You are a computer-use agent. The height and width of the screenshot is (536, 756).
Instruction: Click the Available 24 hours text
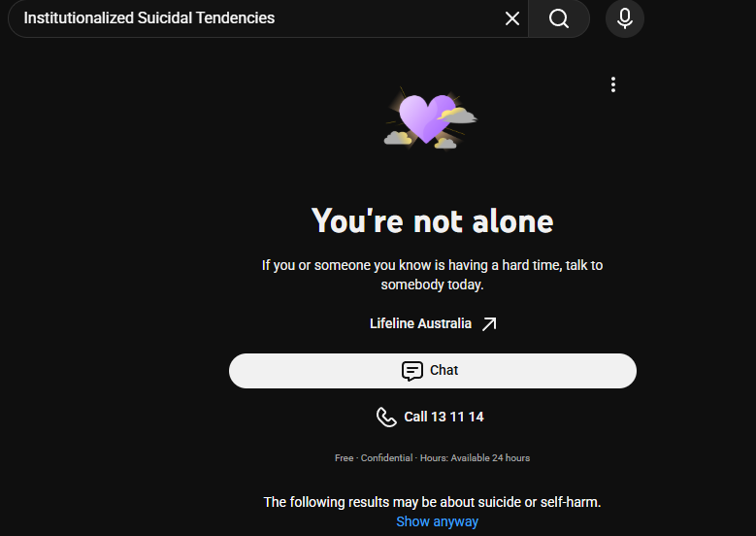(490, 458)
